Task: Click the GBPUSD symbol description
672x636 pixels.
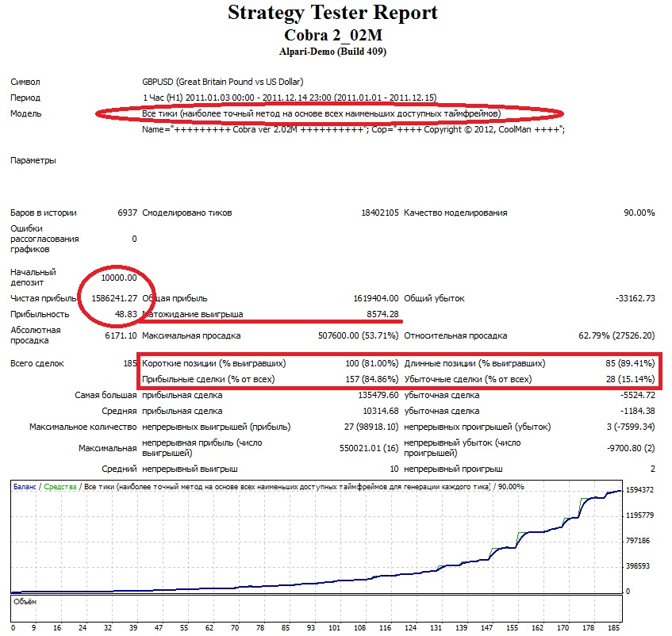Action: point(222,82)
